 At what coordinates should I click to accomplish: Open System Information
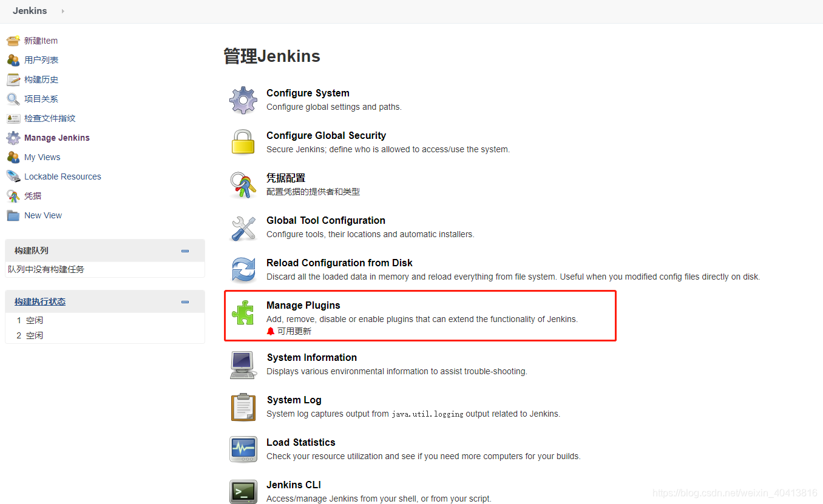[312, 357]
